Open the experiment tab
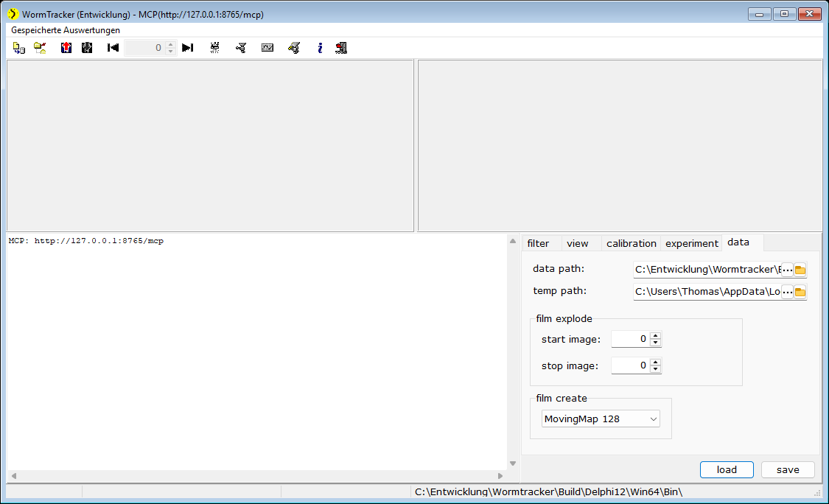The image size is (829, 504). pyautogui.click(x=691, y=243)
